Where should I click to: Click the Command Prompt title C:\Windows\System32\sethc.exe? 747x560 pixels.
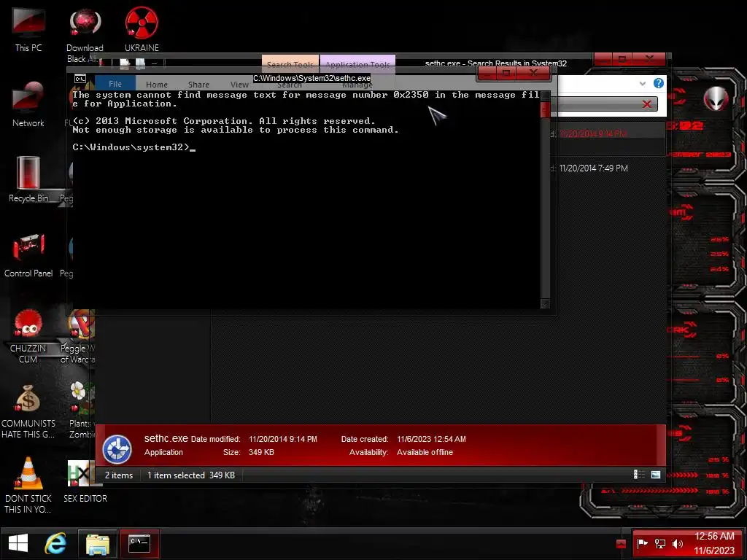pyautogui.click(x=311, y=78)
